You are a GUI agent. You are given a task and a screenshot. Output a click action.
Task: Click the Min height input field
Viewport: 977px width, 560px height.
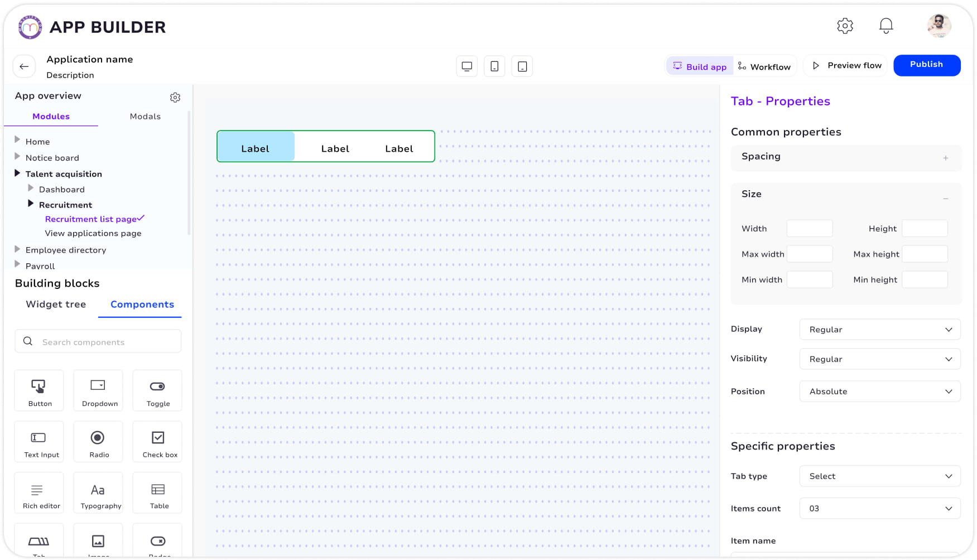[925, 280]
